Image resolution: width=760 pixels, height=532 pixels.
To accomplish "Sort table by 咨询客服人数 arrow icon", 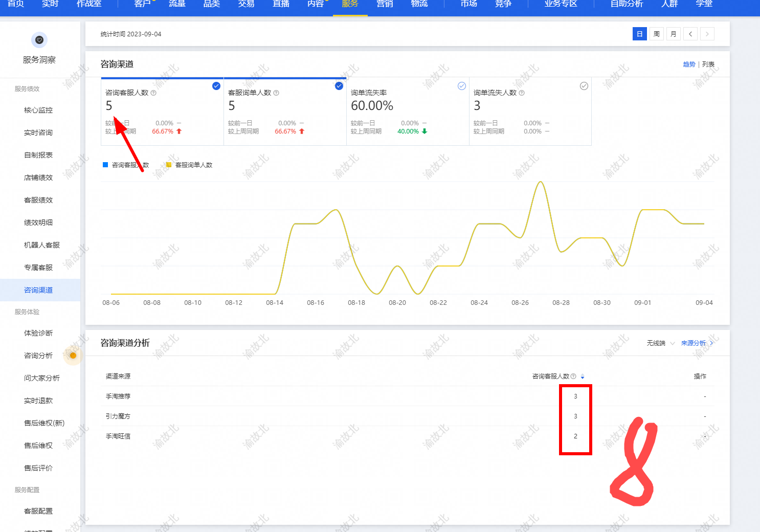I will [x=583, y=376].
